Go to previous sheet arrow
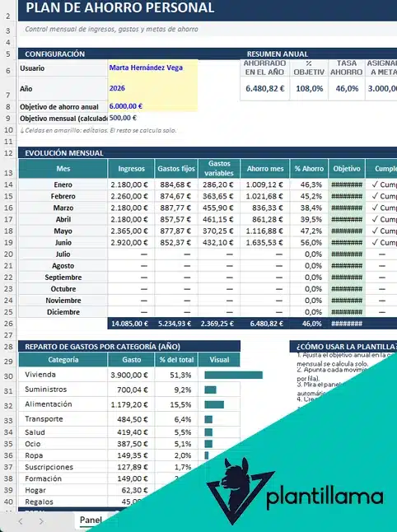The image size is (397, 532). click(21, 521)
